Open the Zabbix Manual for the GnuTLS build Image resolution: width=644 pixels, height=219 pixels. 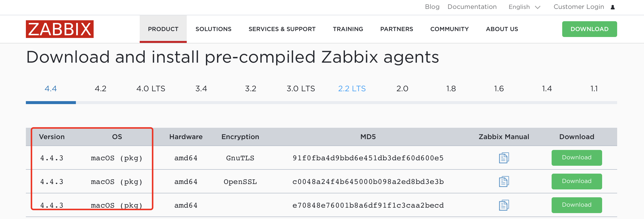(x=504, y=158)
